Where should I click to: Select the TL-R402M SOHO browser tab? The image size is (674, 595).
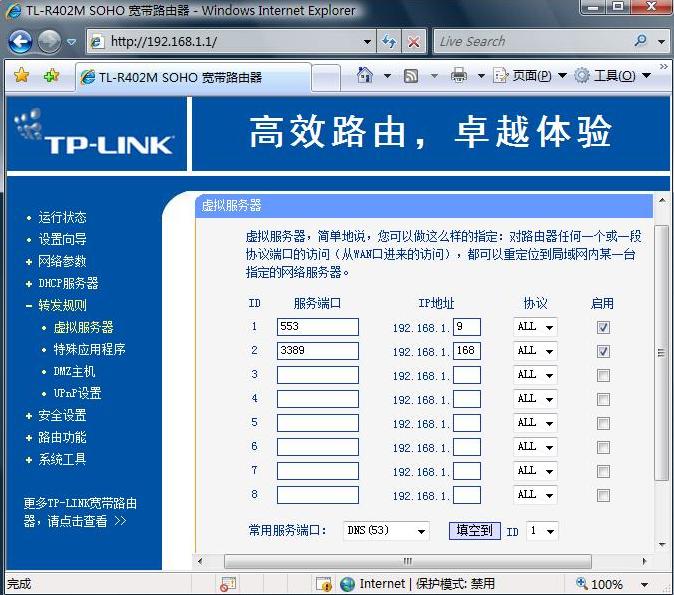pos(193,77)
